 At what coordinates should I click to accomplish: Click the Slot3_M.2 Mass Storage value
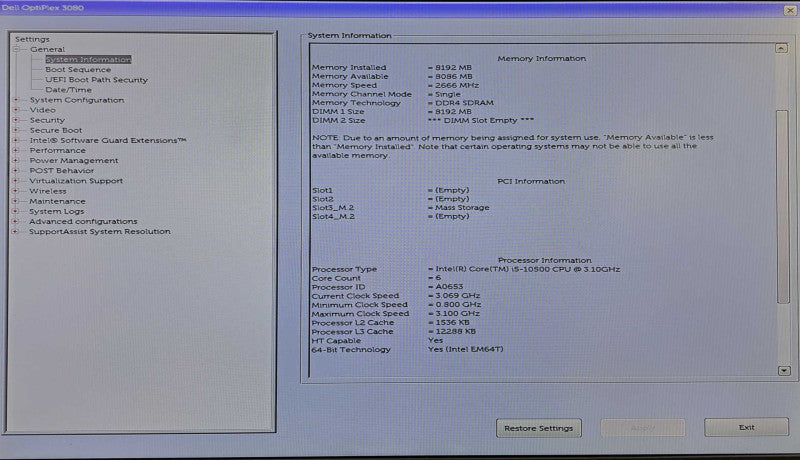462,208
